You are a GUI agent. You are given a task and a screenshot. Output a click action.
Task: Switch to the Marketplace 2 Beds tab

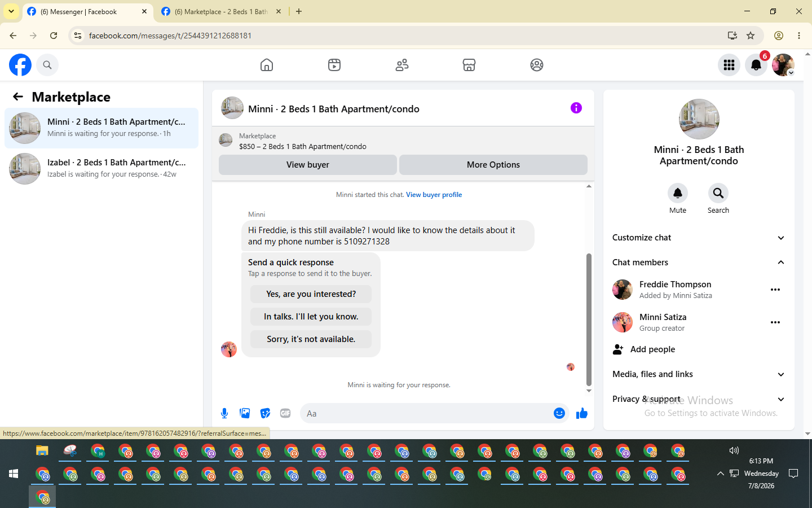222,11
